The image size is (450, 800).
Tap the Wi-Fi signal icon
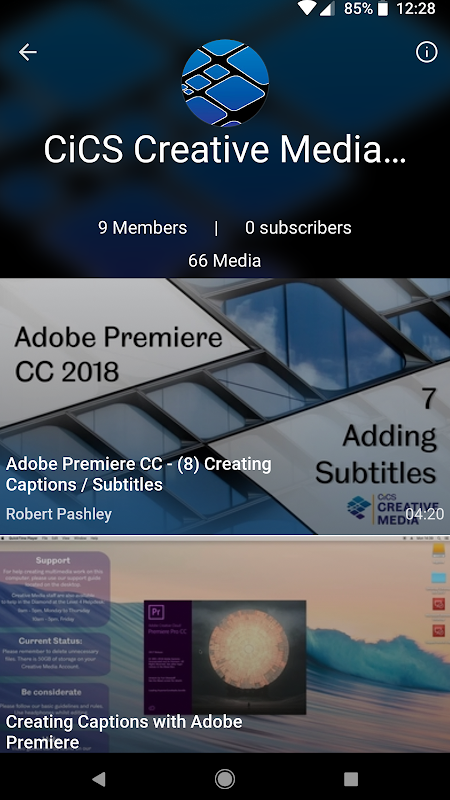[307, 8]
